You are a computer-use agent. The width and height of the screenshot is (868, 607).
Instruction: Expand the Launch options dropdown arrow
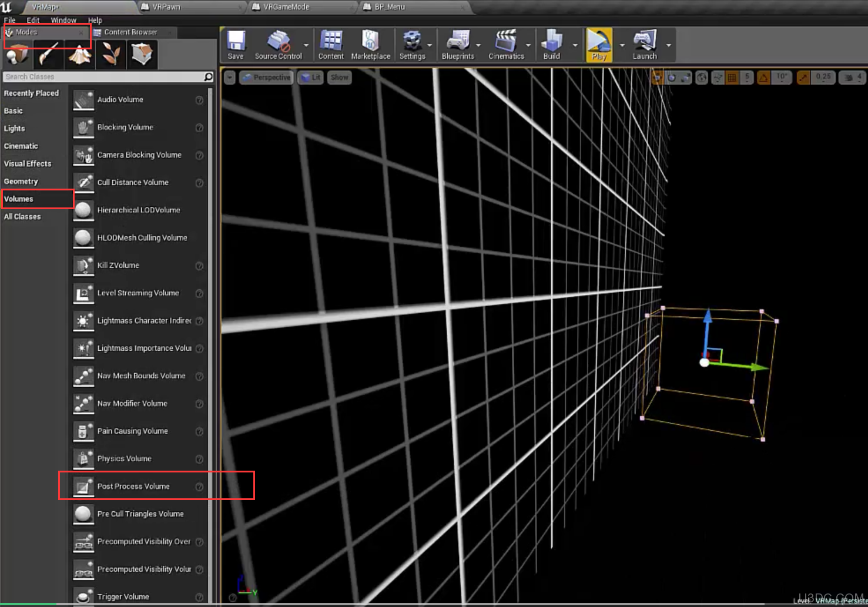669,45
